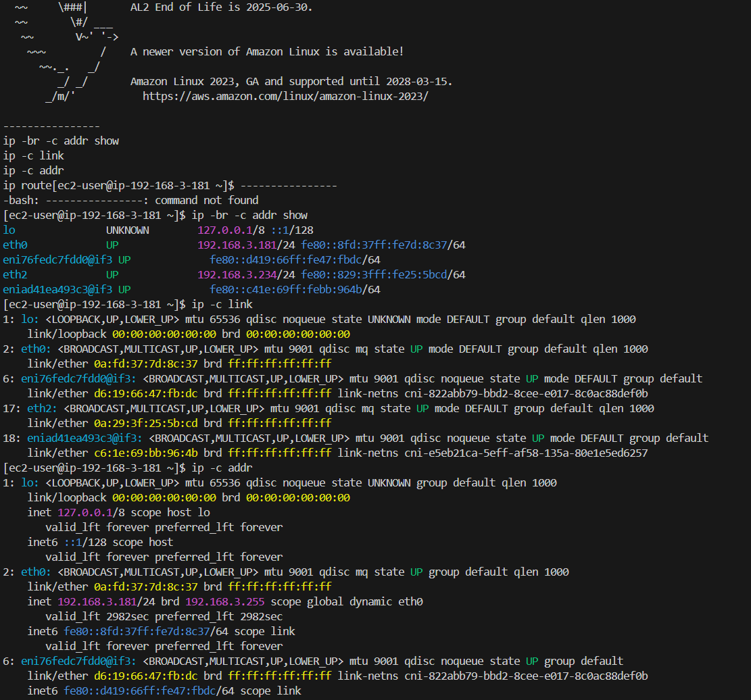The height and width of the screenshot is (700, 751).
Task: Select netns cni-e5eb21ca-5eff-af58-135a-80e1e5ed6257
Action: (526, 453)
